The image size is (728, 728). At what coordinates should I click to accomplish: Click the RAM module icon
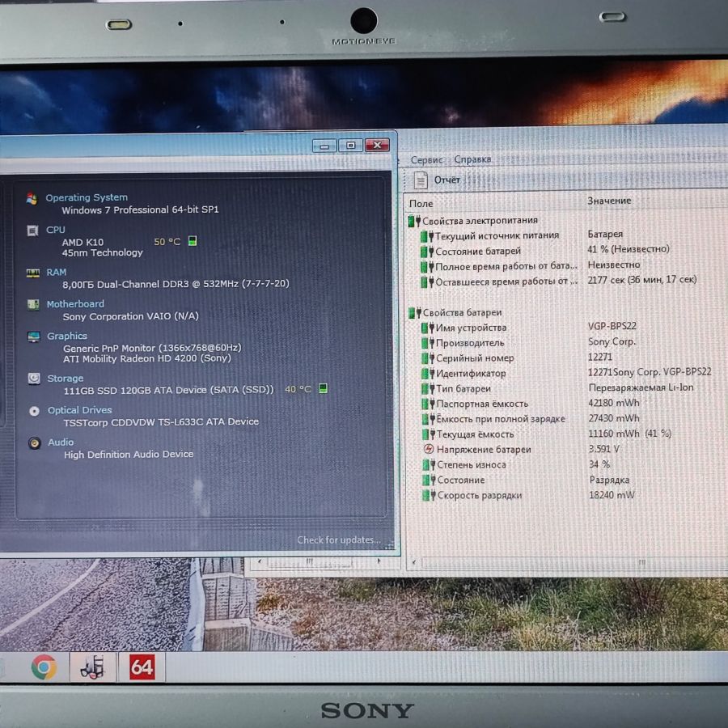pos(33,273)
